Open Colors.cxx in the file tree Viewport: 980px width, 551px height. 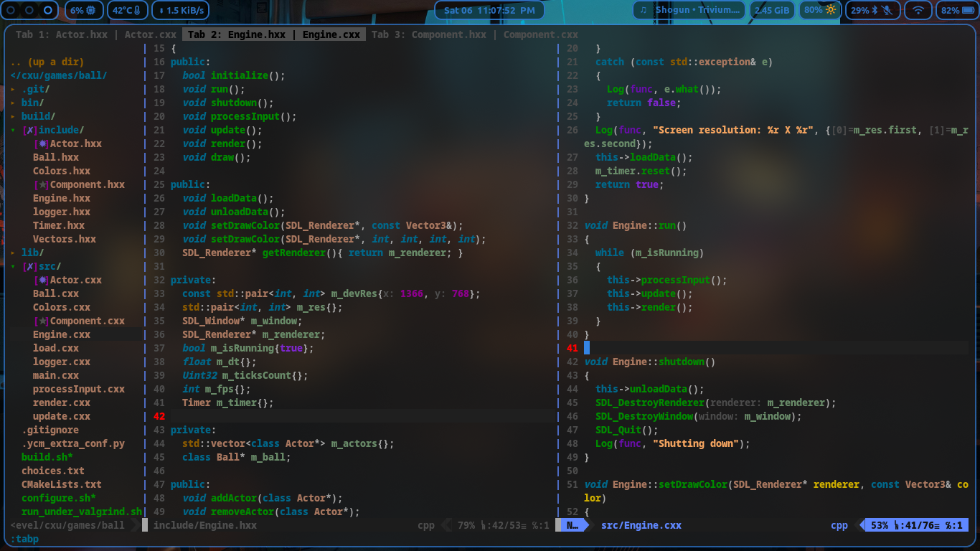(62, 307)
